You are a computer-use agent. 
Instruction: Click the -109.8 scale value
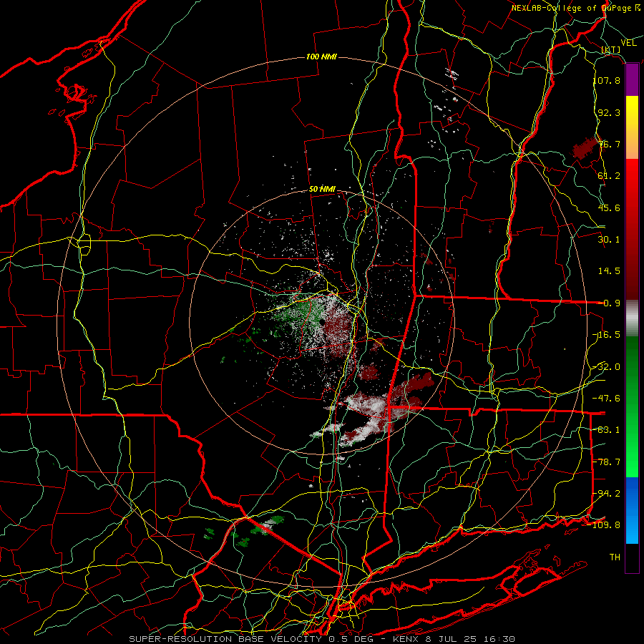coord(604,525)
